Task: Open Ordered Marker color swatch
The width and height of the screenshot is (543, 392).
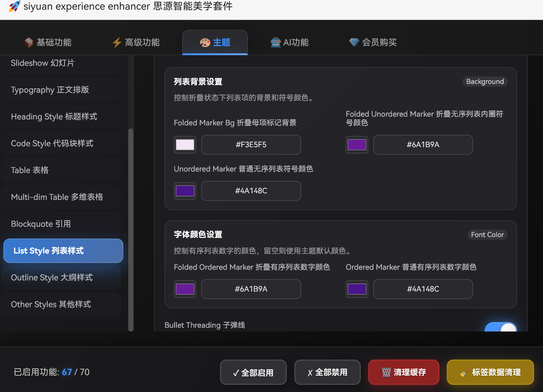Action: [357, 289]
